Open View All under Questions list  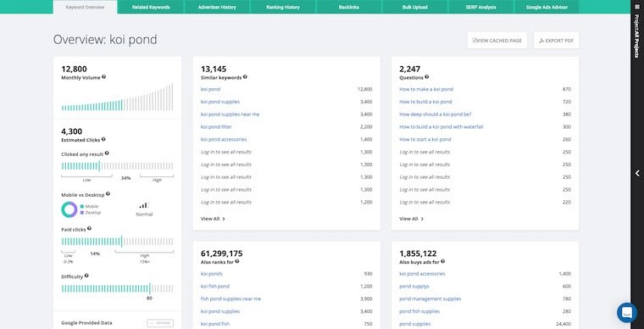click(x=412, y=219)
